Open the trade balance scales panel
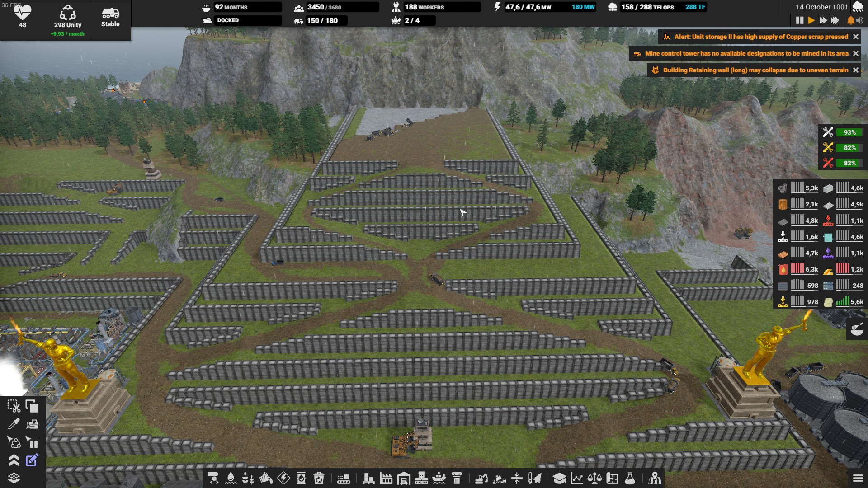The width and height of the screenshot is (868, 488). point(594,478)
